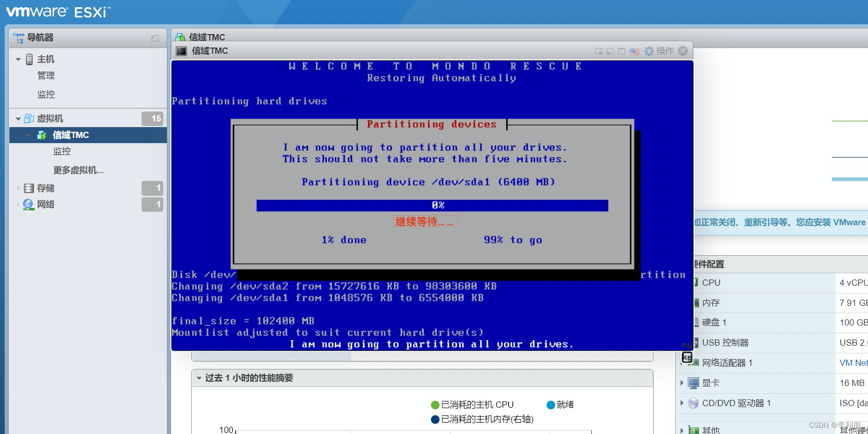Image resolution: width=868 pixels, height=434 pixels.
Task: Click the storage icon beside 存储
Action: (29, 188)
